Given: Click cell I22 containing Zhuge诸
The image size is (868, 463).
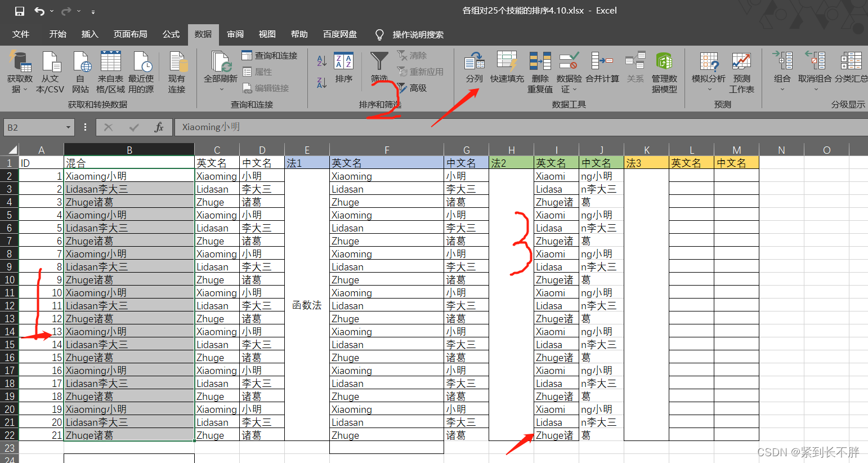Looking at the screenshot, I should [557, 435].
